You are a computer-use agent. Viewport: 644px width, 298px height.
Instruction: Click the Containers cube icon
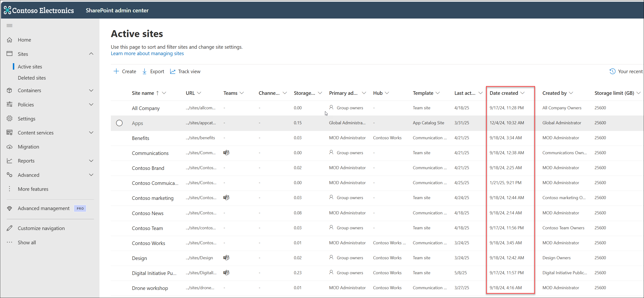point(10,91)
